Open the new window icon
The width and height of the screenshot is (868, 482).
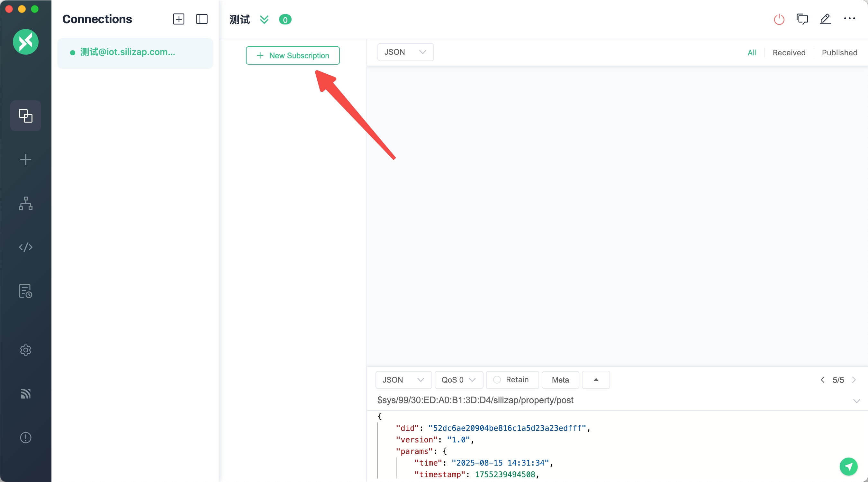coord(802,19)
